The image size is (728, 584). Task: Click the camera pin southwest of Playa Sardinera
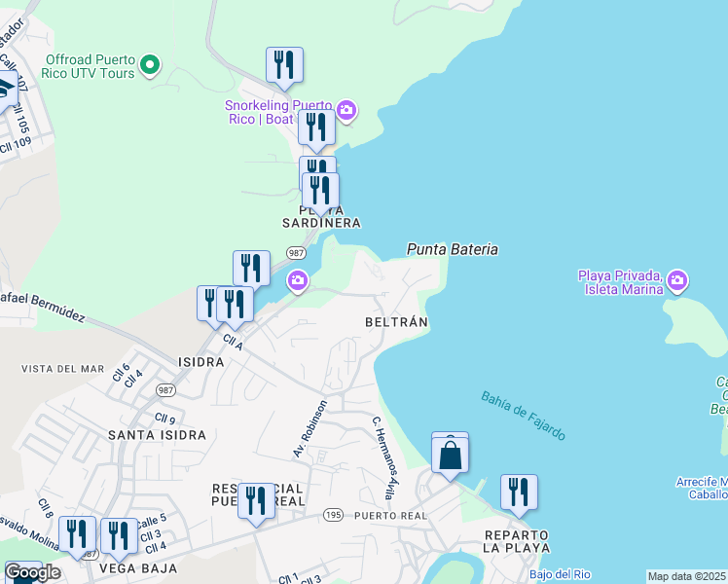(x=298, y=281)
